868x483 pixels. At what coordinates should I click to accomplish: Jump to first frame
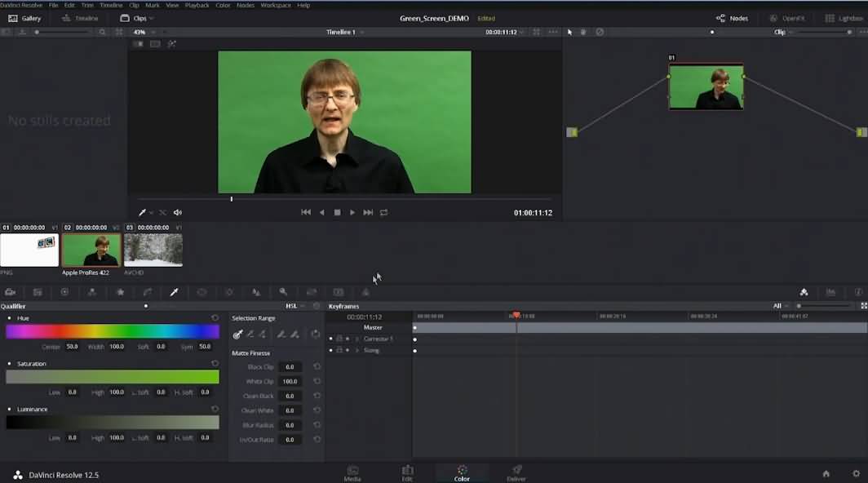(x=306, y=212)
